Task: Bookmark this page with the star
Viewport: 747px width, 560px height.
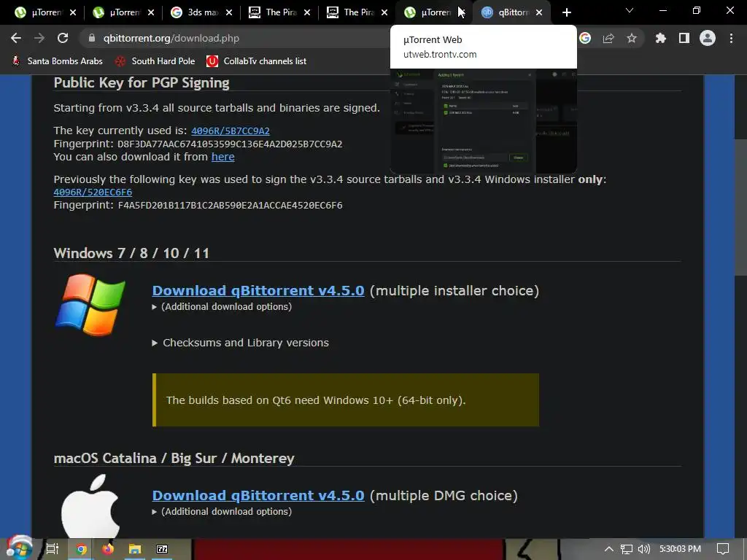Action: click(x=632, y=38)
